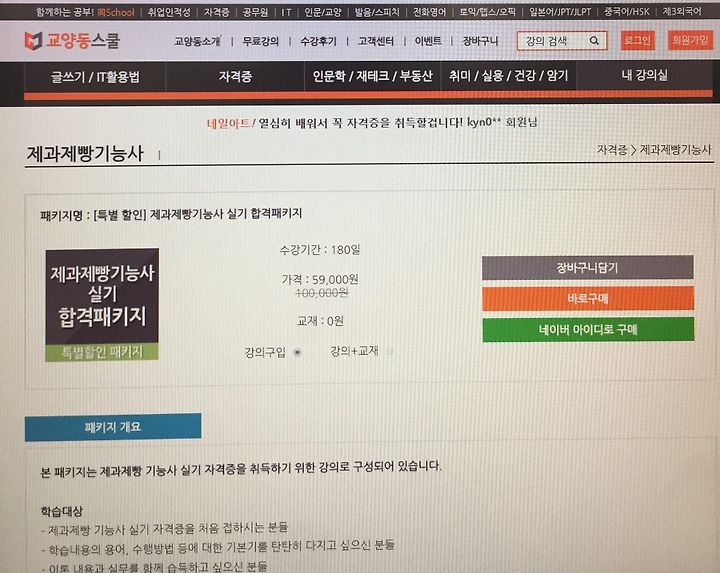The height and width of the screenshot is (573, 720).
Task: Go to 내 강의실
Action: (645, 75)
